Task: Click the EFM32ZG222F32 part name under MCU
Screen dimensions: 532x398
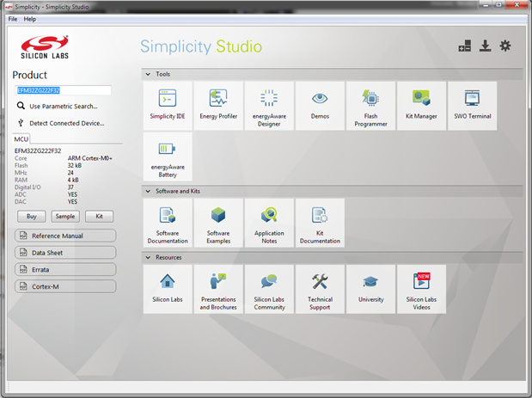Action: pyautogui.click(x=38, y=150)
